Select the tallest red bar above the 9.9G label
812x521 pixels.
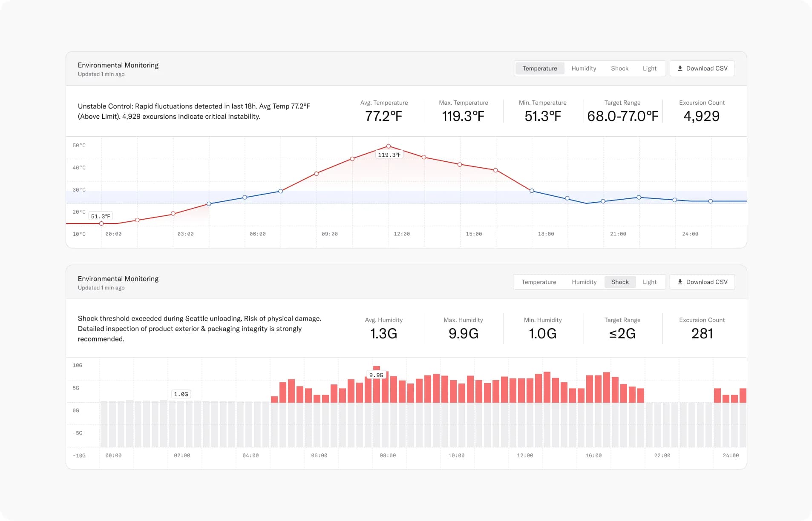coord(377,384)
